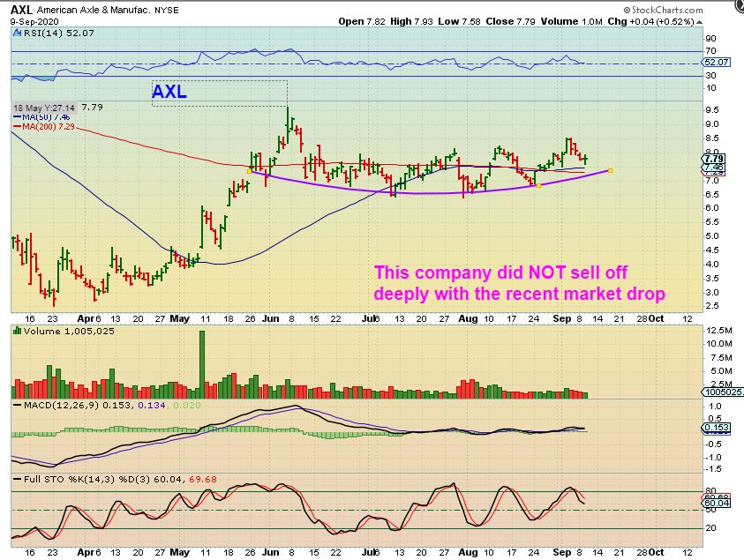
Task: Click the 69.68 stochastic %D value
Action: click(x=203, y=480)
